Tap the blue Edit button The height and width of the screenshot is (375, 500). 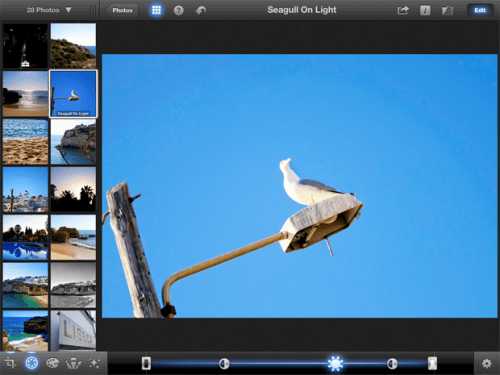click(x=480, y=10)
